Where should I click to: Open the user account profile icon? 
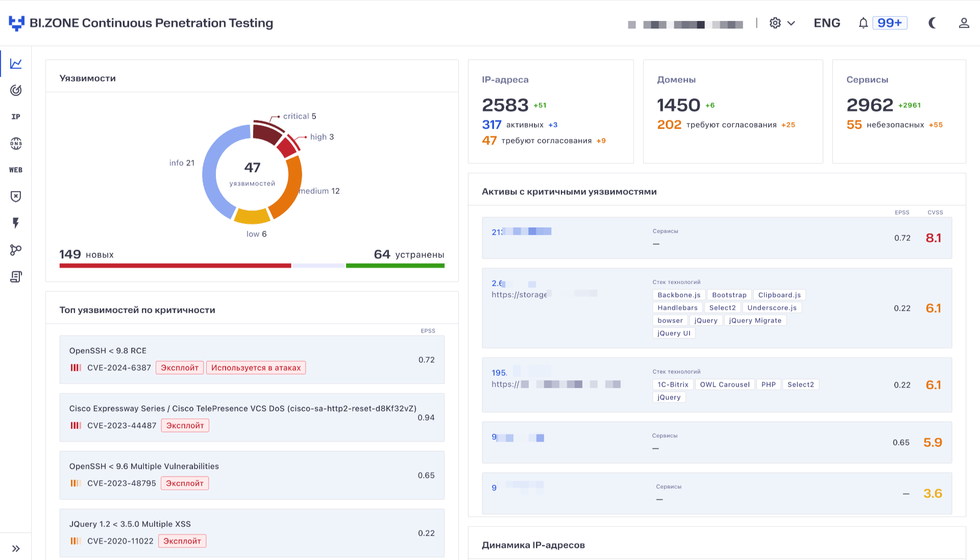tap(964, 23)
